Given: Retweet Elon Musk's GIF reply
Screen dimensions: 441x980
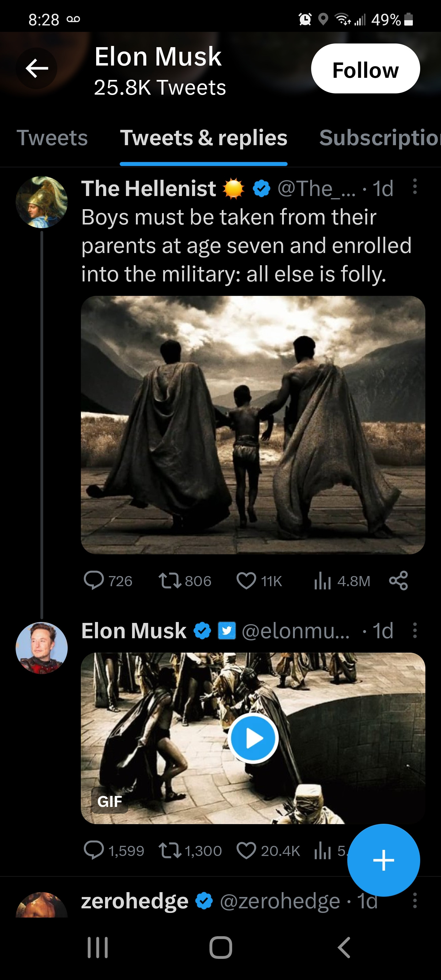Looking at the screenshot, I should [x=170, y=850].
